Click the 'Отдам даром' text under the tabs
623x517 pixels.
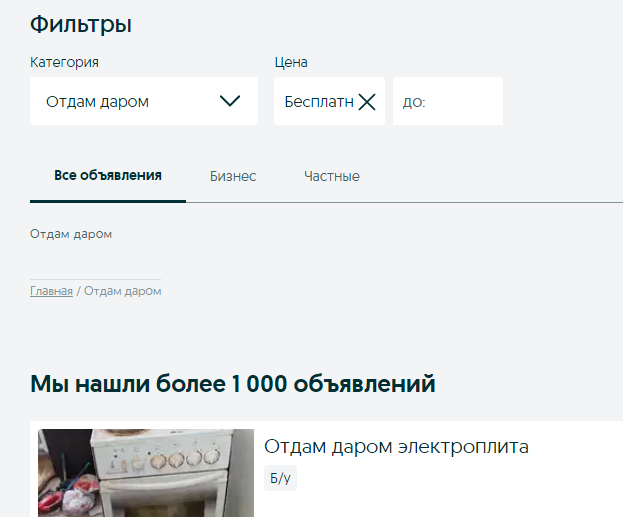click(71, 234)
